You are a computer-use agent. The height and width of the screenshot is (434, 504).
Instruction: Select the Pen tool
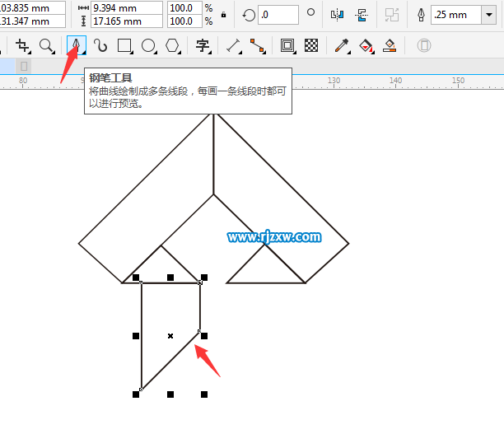click(77, 45)
